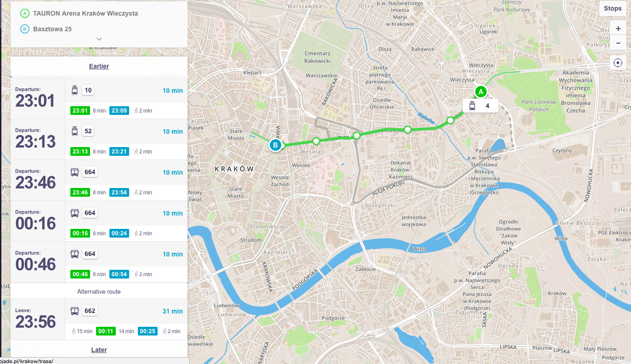Image resolution: width=631 pixels, height=364 pixels.
Task: Select the 00:16 bus 664 departure
Action: pos(99,221)
